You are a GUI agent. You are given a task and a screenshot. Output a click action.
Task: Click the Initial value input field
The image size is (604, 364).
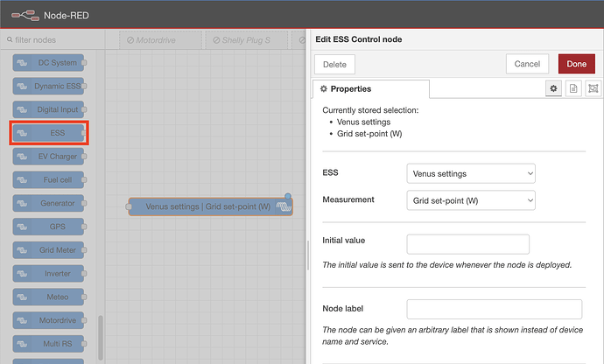tap(468, 243)
